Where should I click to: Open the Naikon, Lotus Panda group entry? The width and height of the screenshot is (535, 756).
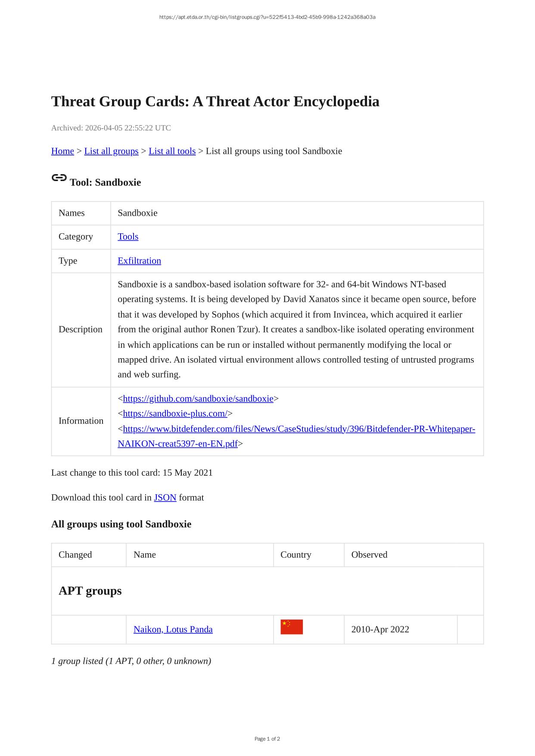pyautogui.click(x=173, y=629)
